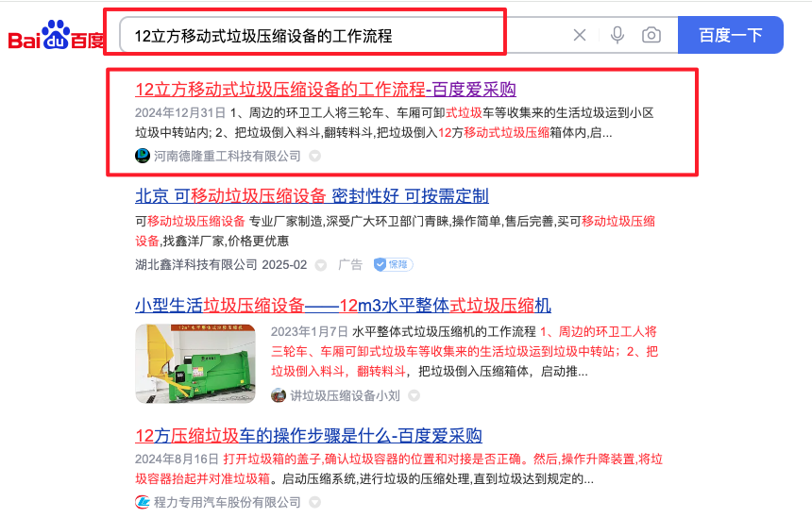Click the green garbage compressor thumbnail

coord(195,364)
